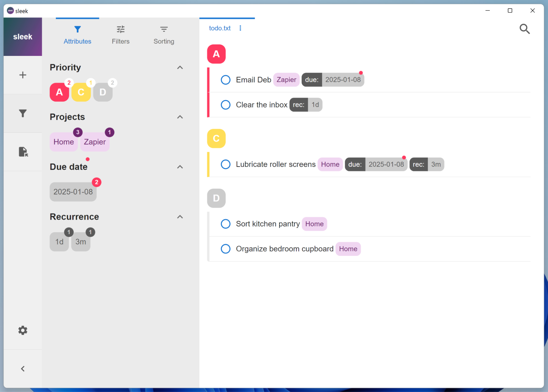Click the yellow priority C swatch
Image resolution: width=548 pixels, height=392 pixels.
pyautogui.click(x=81, y=92)
